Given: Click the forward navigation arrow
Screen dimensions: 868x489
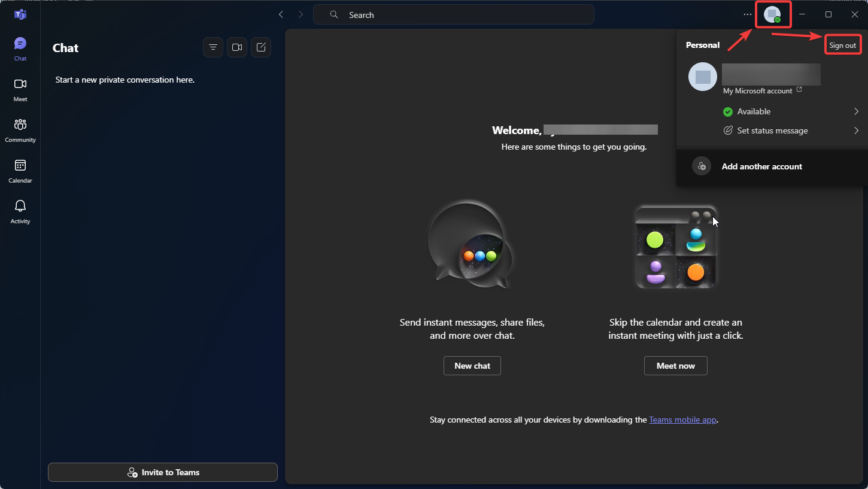Looking at the screenshot, I should point(301,14).
